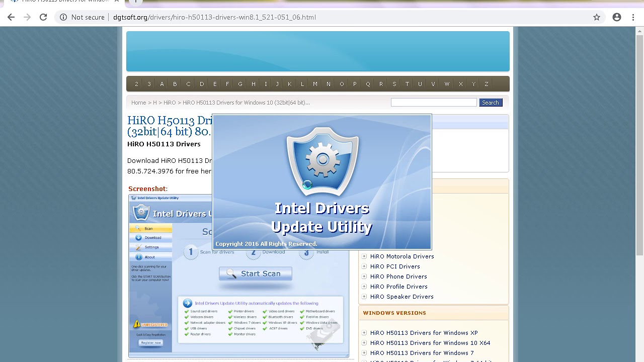This screenshot has height=362, width=644.
Task: Click bullet icon beside HiRO Profile Drivers
Action: coord(364,287)
